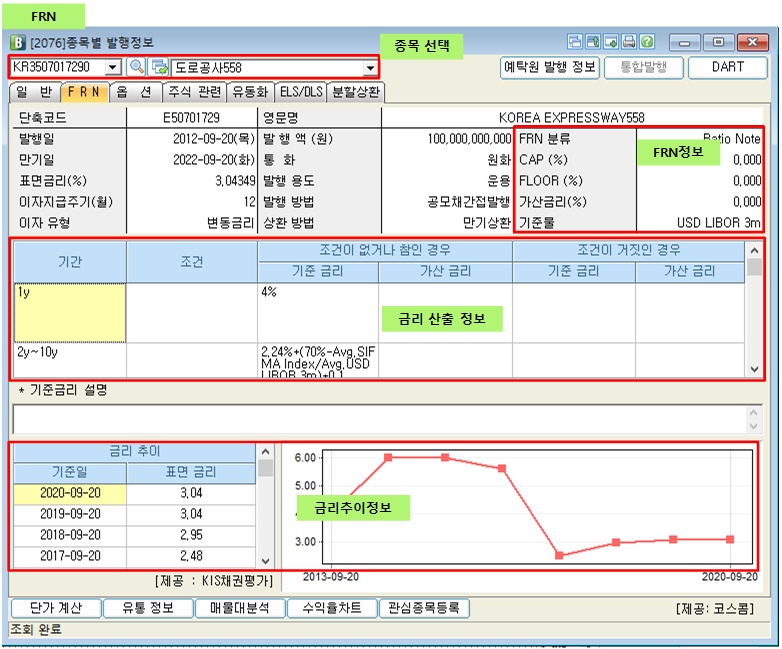782x649 pixels.
Task: Click the KOREA EXPRESSWAY558 English name
Action: pyautogui.click(x=572, y=118)
